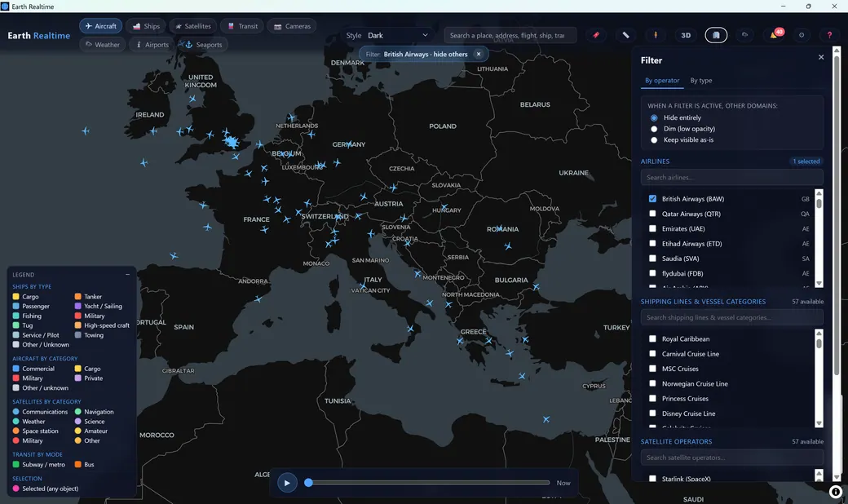Enable the Satellites layer chip
The width and height of the screenshot is (848, 504).
193,26
